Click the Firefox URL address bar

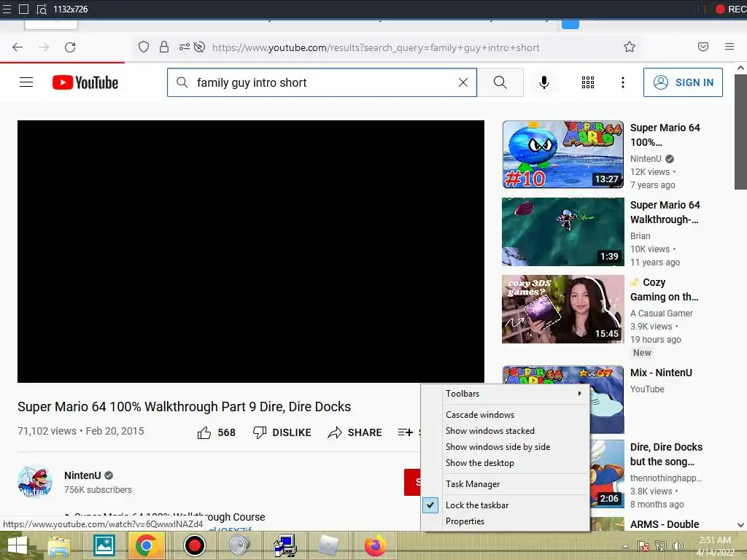[x=376, y=47]
